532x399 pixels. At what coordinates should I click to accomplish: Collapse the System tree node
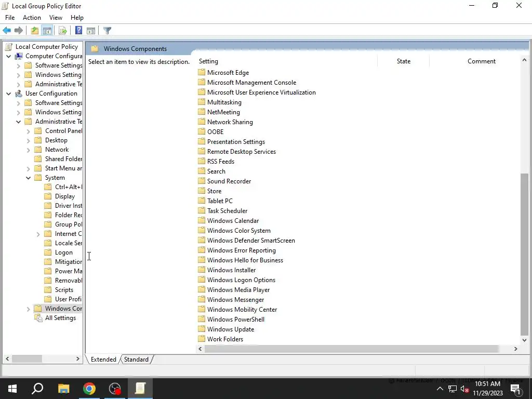(29, 178)
